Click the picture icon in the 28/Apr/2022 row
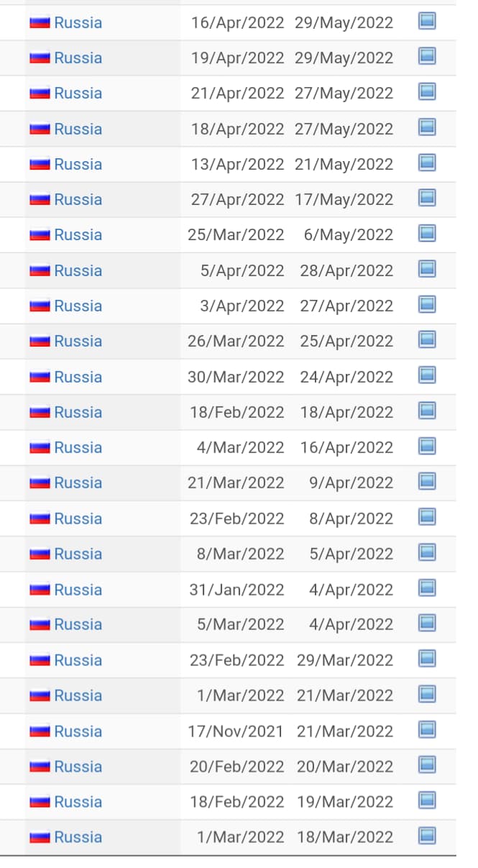This screenshot has width=478, height=868. [x=427, y=270]
